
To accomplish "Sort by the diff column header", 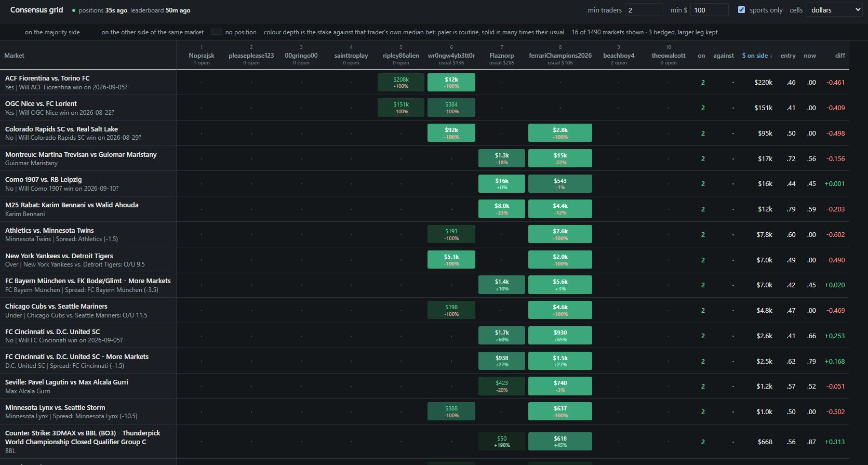I will coord(840,56).
